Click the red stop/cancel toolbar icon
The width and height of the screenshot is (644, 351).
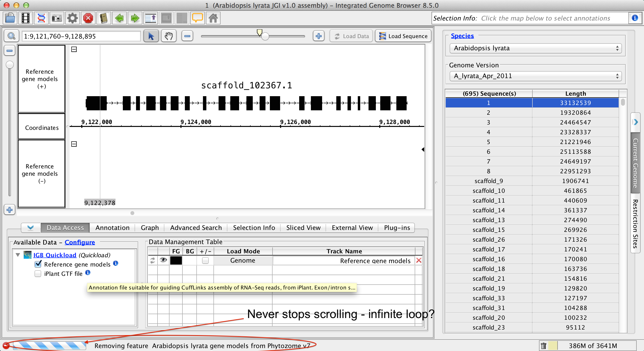tap(88, 18)
